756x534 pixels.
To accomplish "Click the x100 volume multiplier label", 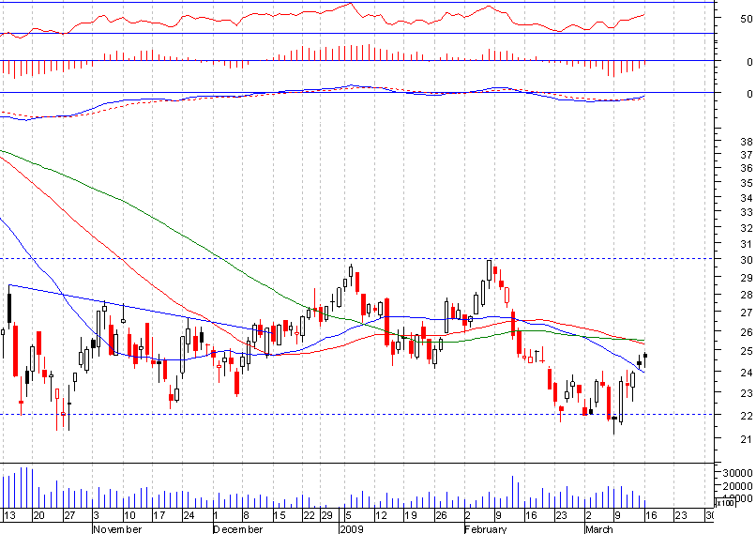I will coord(726,503).
